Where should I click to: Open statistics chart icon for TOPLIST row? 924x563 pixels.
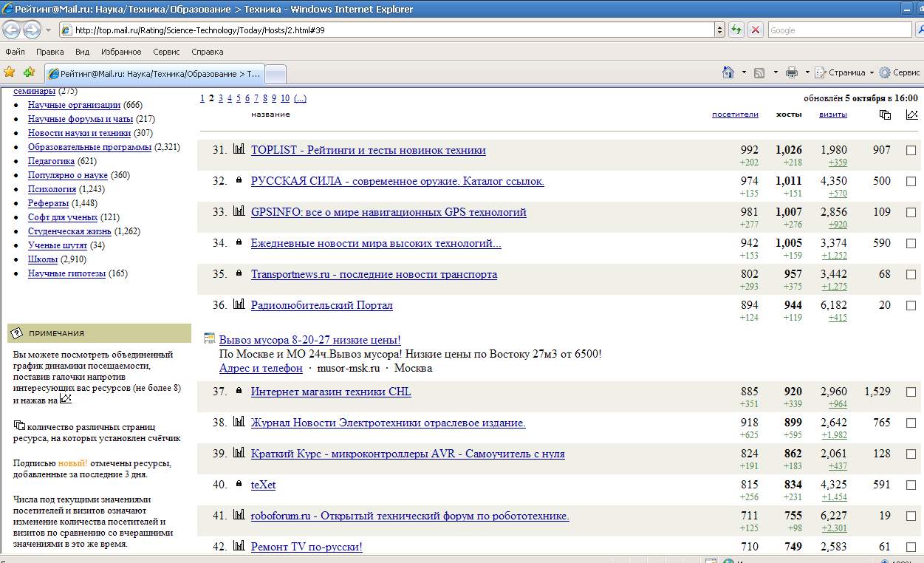point(239,149)
